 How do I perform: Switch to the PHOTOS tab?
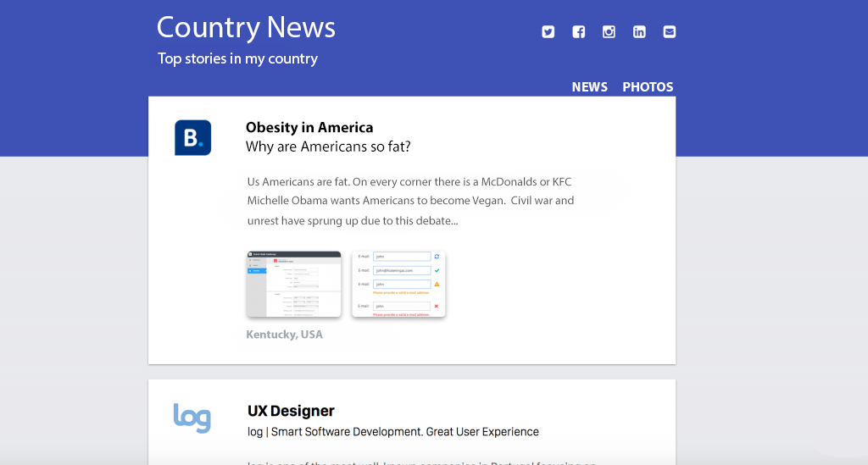click(648, 86)
